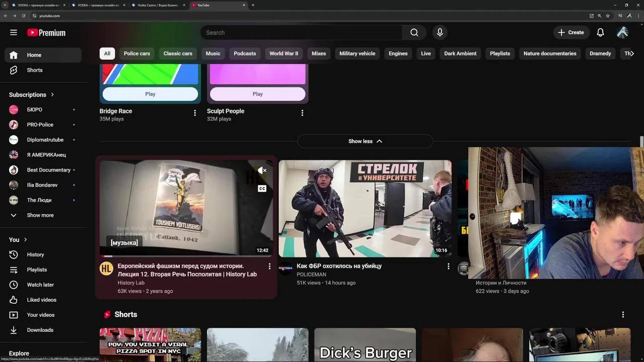Open the notifications bell

600,33
